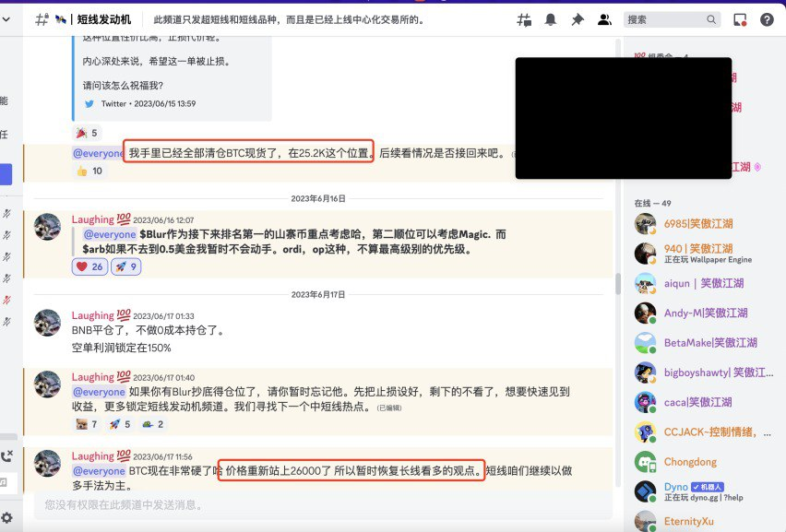The width and height of the screenshot is (786, 532).
Task: Toggle the member list icon
Action: tap(604, 19)
